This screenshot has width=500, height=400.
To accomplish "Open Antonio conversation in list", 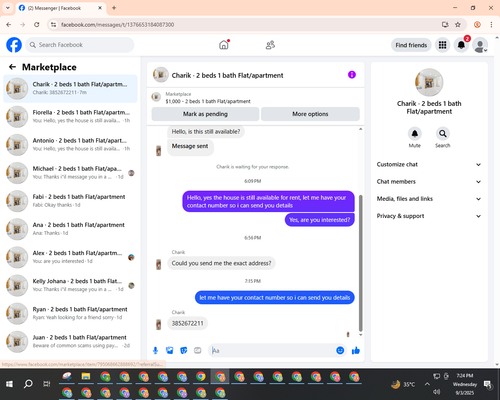I will coord(70,145).
